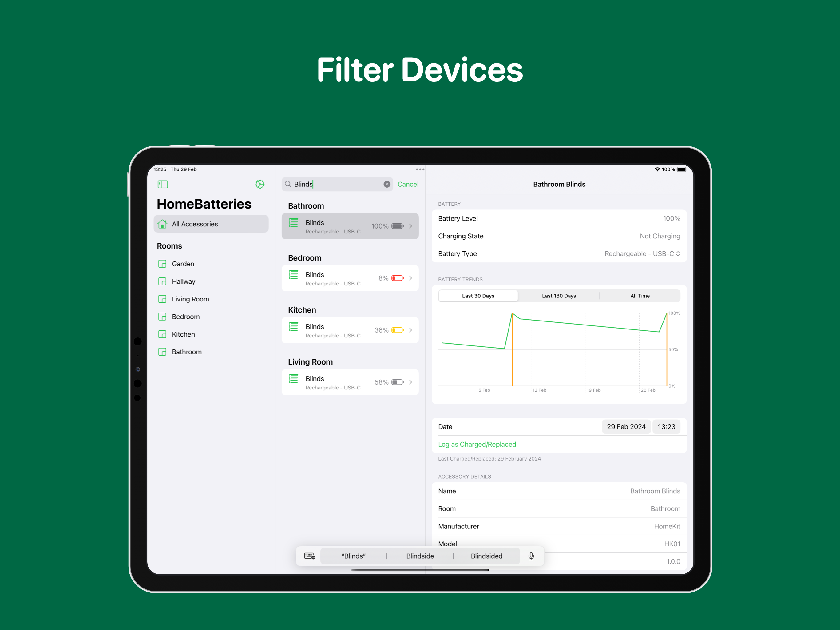The image size is (840, 630).
Task: Expand Kitchen Blinds detail chevron
Action: point(412,329)
